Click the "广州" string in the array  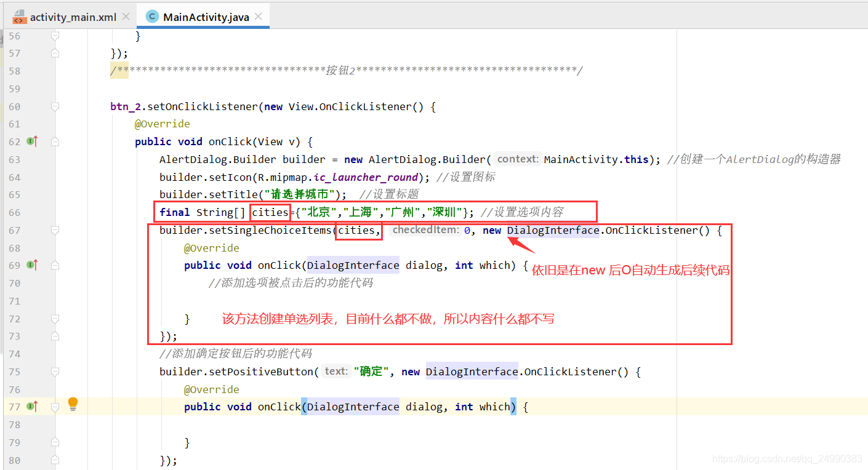(x=403, y=212)
